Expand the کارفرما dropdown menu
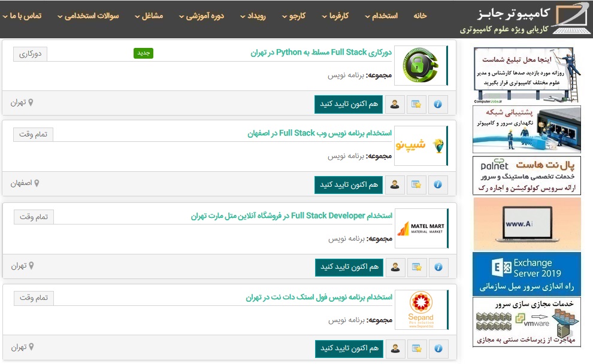593x364 pixels. [x=335, y=16]
